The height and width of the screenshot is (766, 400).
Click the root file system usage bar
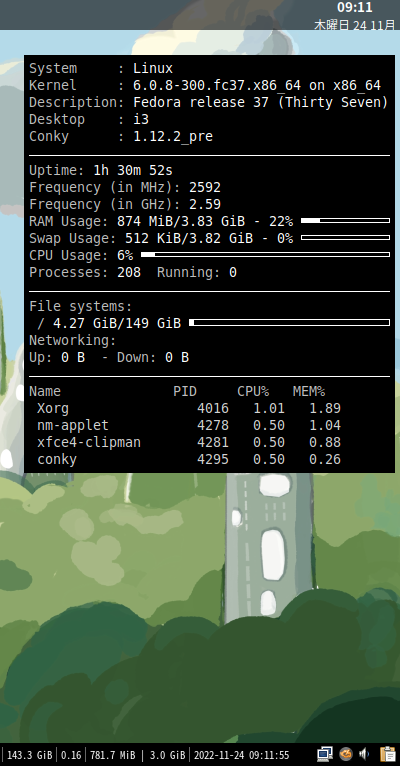pos(289,322)
